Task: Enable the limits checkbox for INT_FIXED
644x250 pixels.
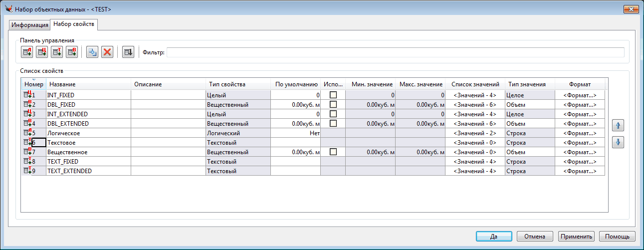Action: [x=333, y=95]
